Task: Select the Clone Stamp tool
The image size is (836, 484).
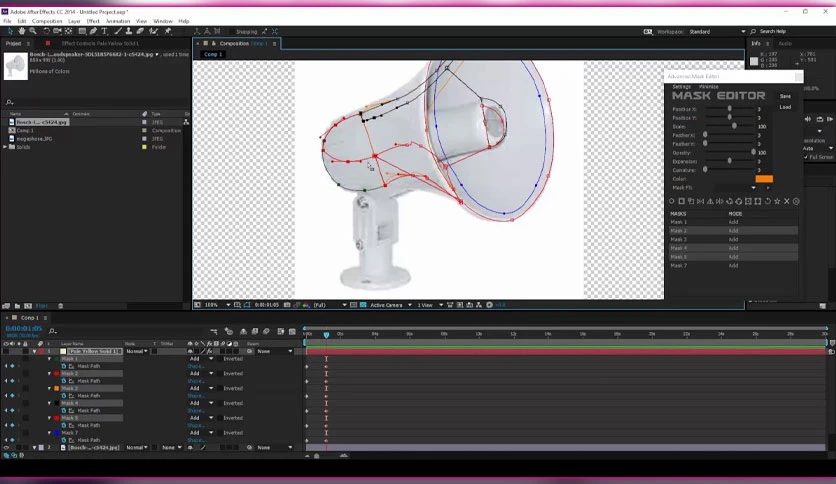Action: pyautogui.click(x=128, y=31)
